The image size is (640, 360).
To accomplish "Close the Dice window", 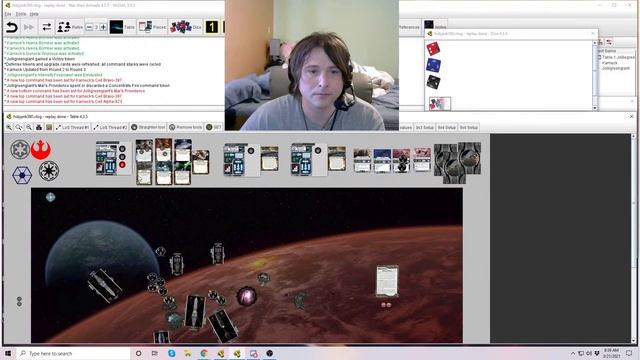I will pyautogui.click(x=593, y=33).
